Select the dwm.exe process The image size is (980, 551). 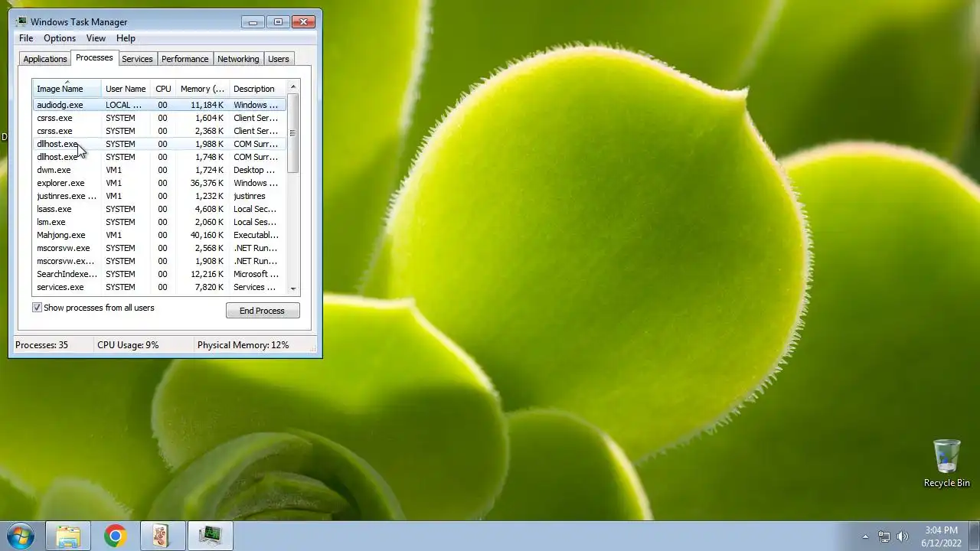point(159,170)
